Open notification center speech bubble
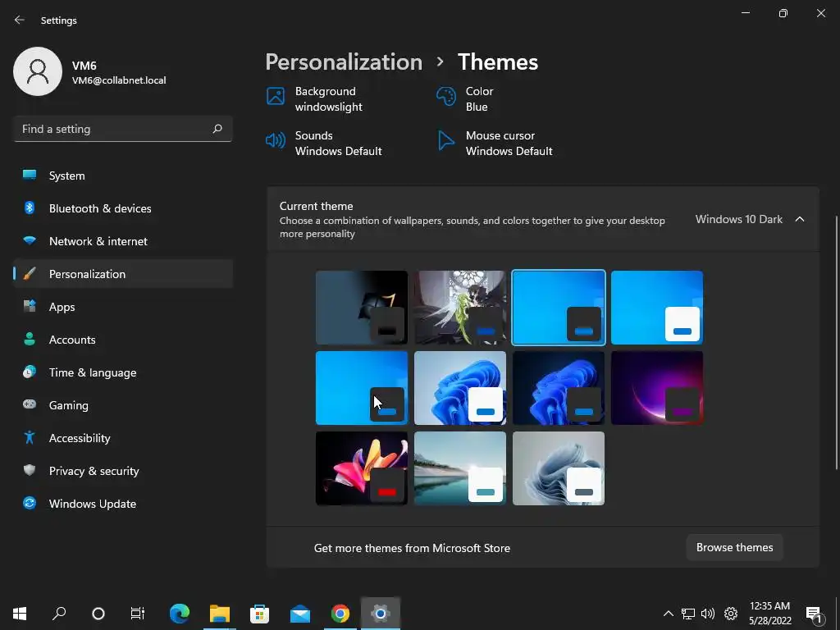Viewport: 840px width, 630px height. pyautogui.click(x=814, y=614)
